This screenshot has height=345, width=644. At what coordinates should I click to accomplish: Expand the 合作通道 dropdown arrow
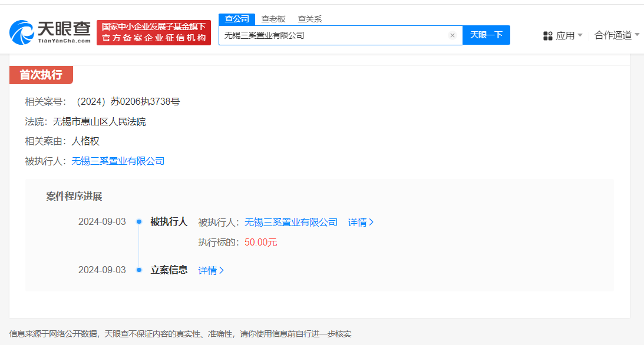point(637,35)
